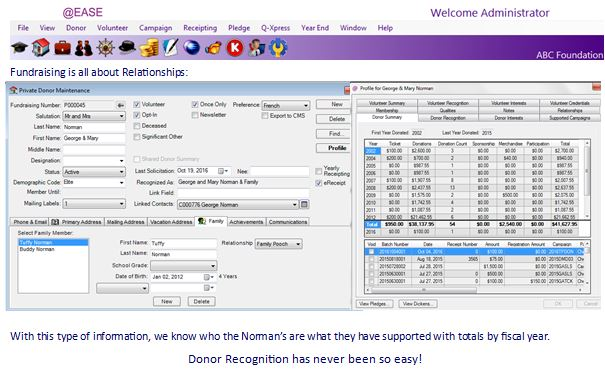Click the red briefcase toolbar icon
The image size is (605, 374).
tap(63, 48)
